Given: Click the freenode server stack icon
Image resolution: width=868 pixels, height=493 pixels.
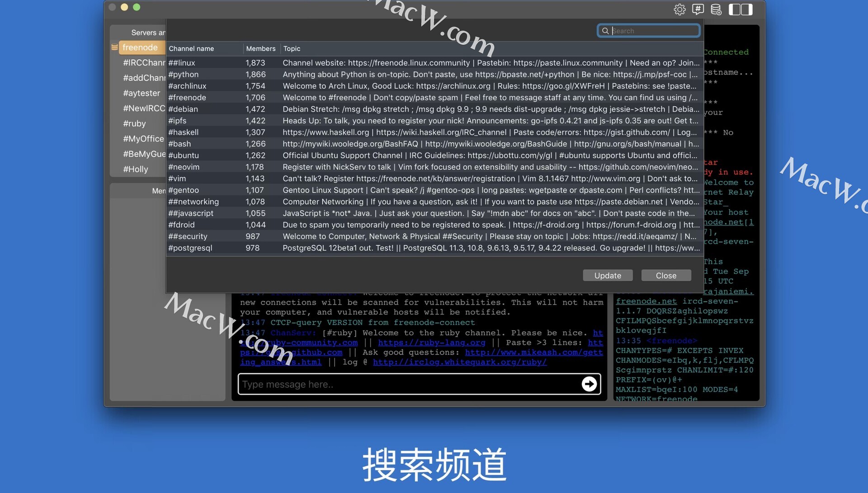Looking at the screenshot, I should tap(114, 47).
